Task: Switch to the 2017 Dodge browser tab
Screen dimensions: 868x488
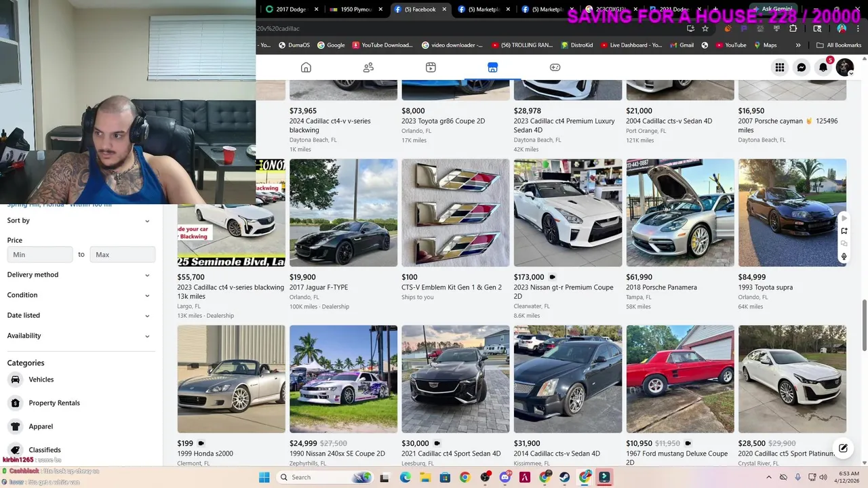Action: pos(292,9)
